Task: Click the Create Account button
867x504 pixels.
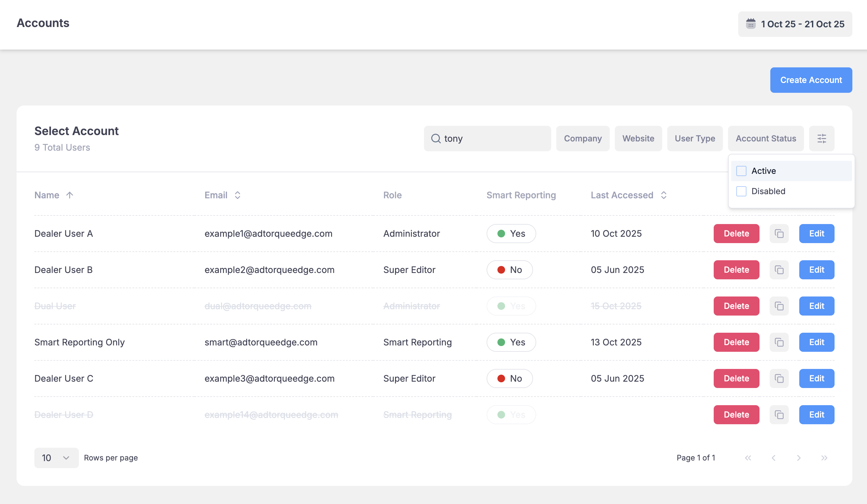Action: click(x=811, y=80)
